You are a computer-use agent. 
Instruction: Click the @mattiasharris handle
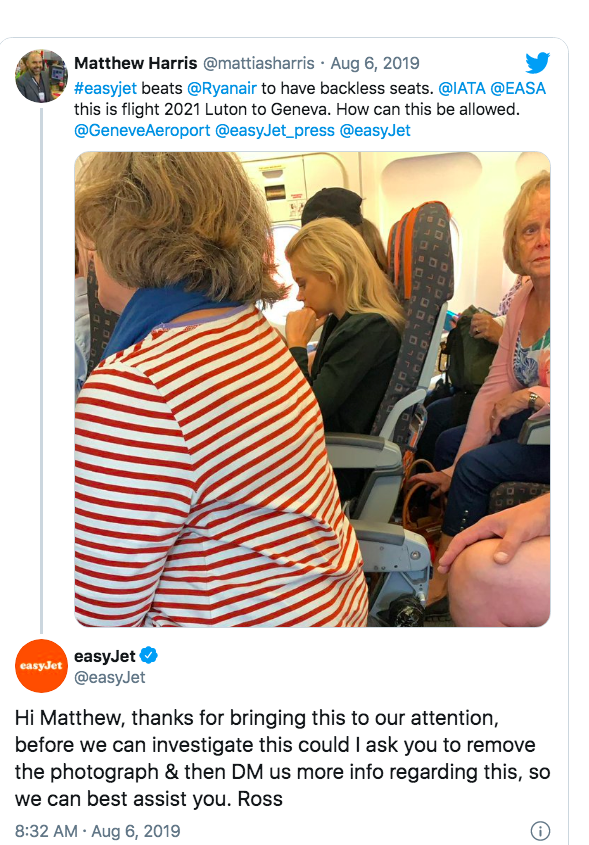tap(258, 63)
